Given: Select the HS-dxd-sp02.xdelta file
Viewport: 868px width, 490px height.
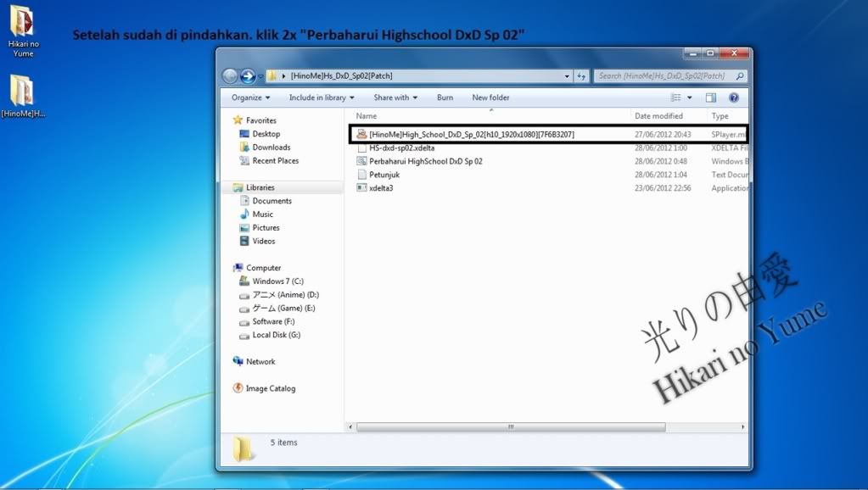Looking at the screenshot, I should [401, 148].
